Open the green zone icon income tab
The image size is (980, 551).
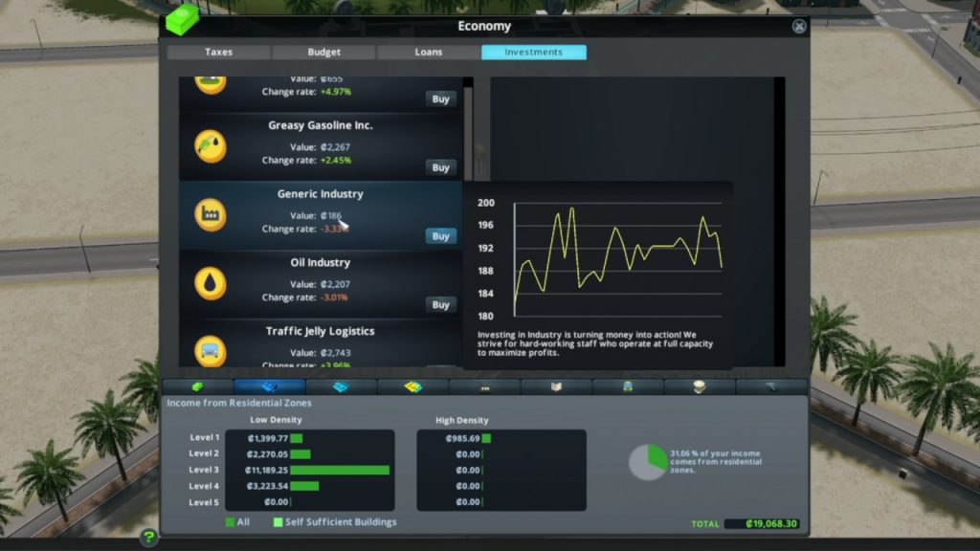click(197, 386)
